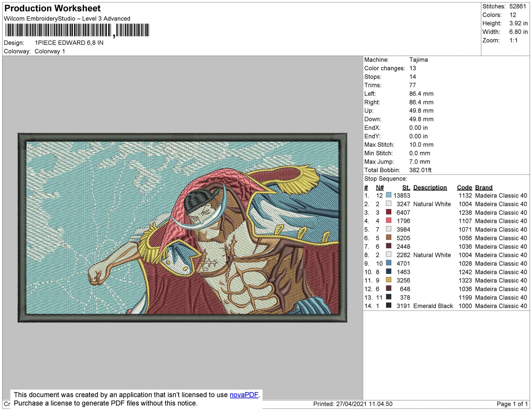The width and height of the screenshot is (532, 411).
Task: Pick the white swatch in the 3247-stitch row
Action: click(388, 203)
